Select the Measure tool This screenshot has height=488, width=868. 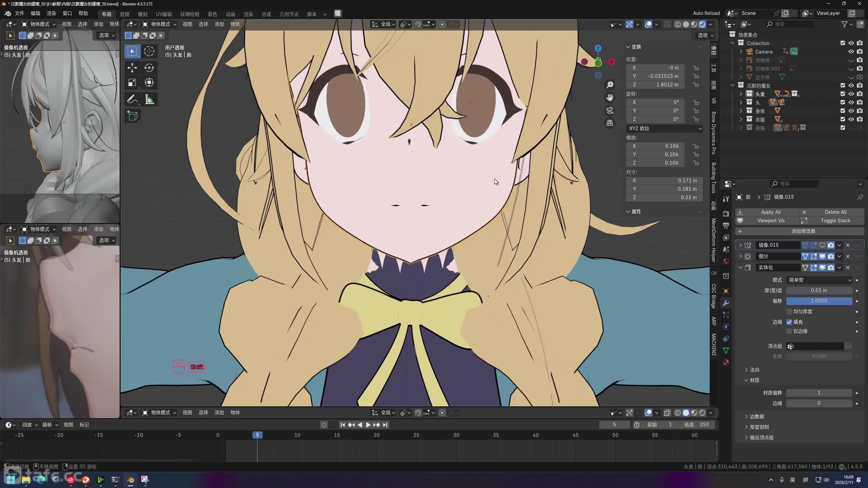[x=149, y=100]
